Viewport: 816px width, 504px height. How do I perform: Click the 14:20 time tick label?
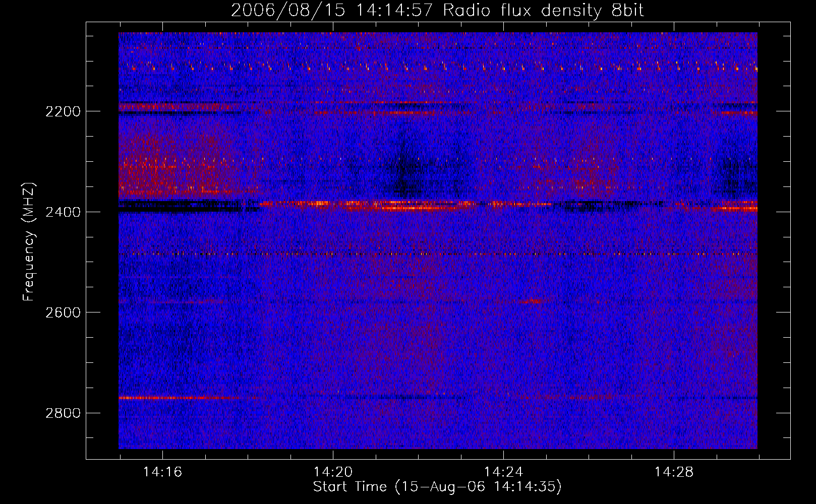[x=333, y=472]
